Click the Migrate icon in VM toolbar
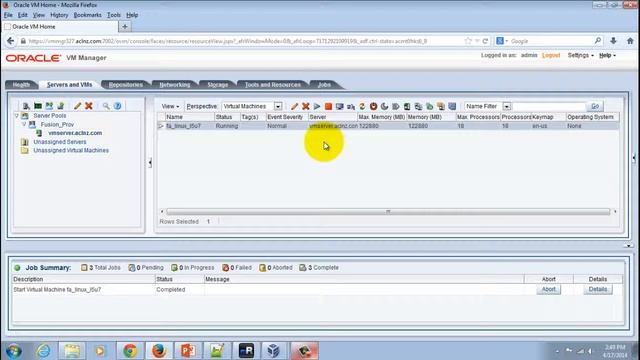640x360 pixels. click(x=407, y=107)
